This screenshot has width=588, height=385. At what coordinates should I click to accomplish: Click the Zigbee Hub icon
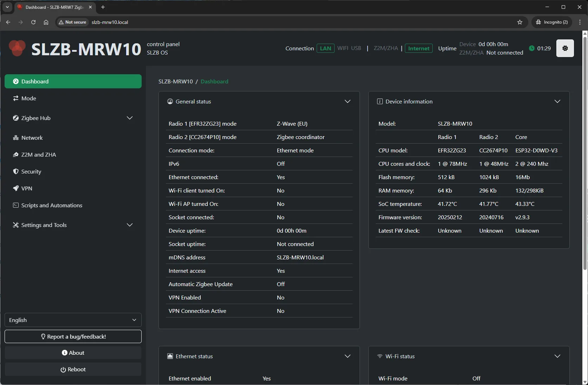(x=16, y=118)
